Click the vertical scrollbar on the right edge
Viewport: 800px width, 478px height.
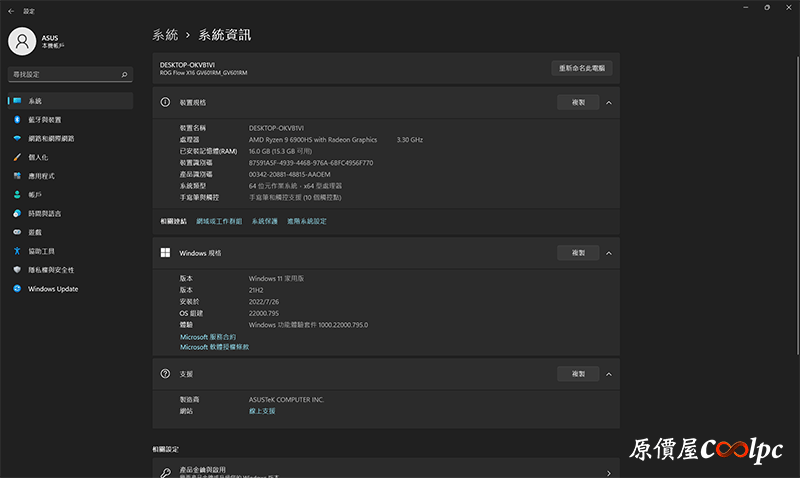coord(798,204)
